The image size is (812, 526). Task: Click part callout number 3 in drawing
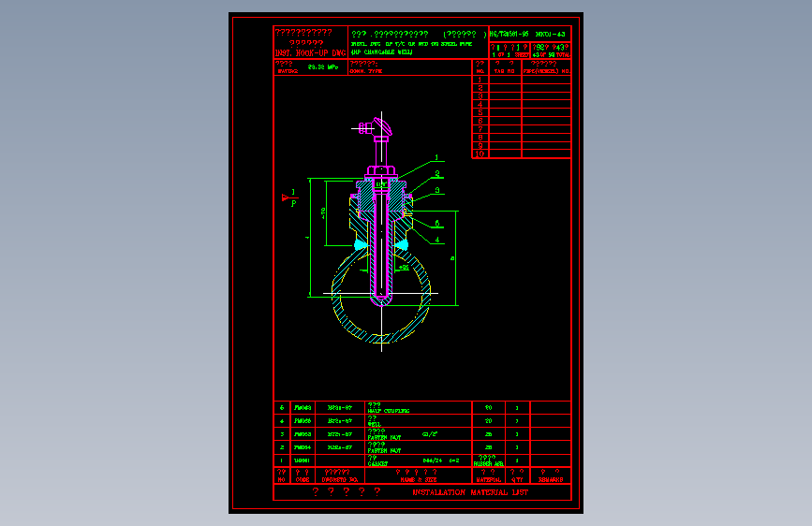click(x=437, y=191)
